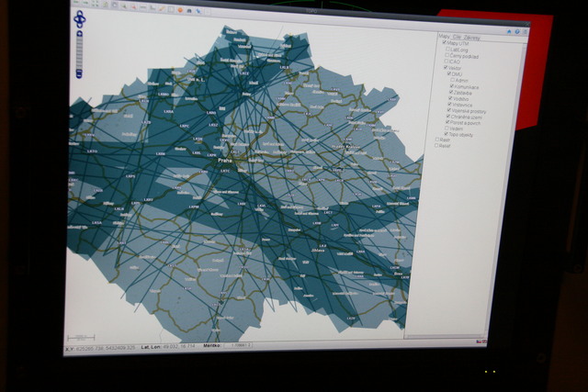
Task: Enable the ICAO layer checkbox
Action: tap(447, 61)
